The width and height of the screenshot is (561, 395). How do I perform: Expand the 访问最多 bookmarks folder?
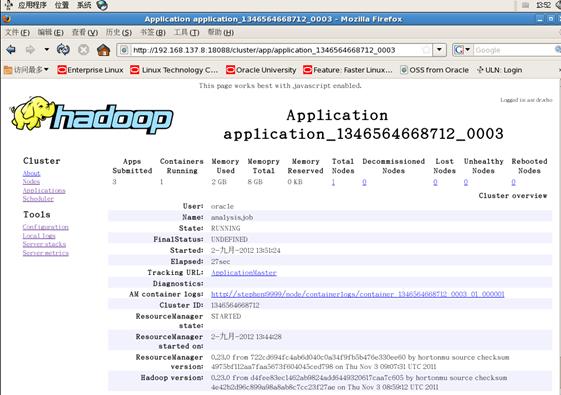pos(26,70)
